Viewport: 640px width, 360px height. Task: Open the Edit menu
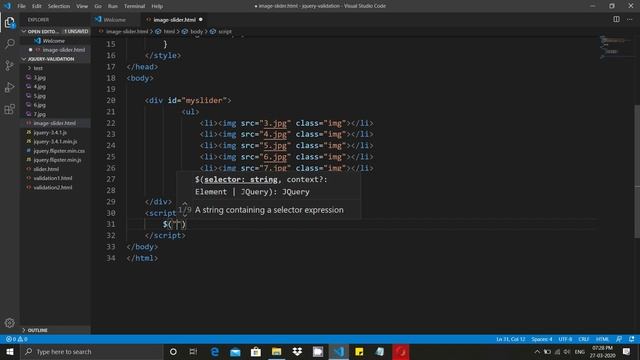[37, 6]
